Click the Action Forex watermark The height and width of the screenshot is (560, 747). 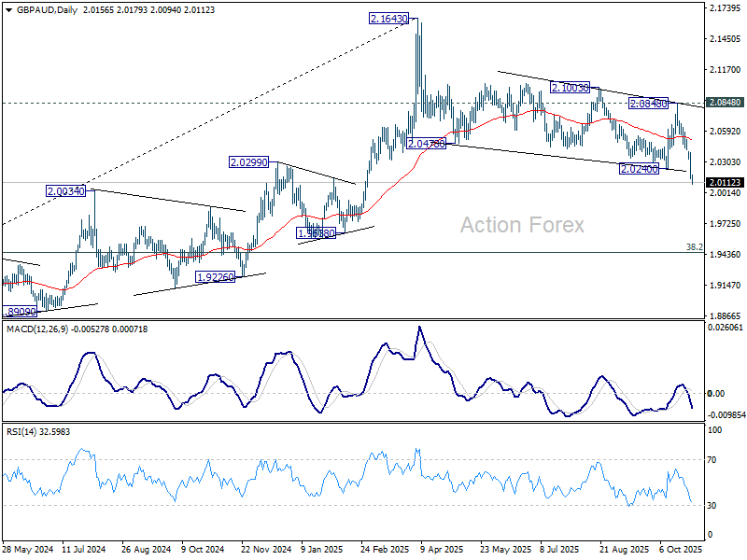pos(522,225)
